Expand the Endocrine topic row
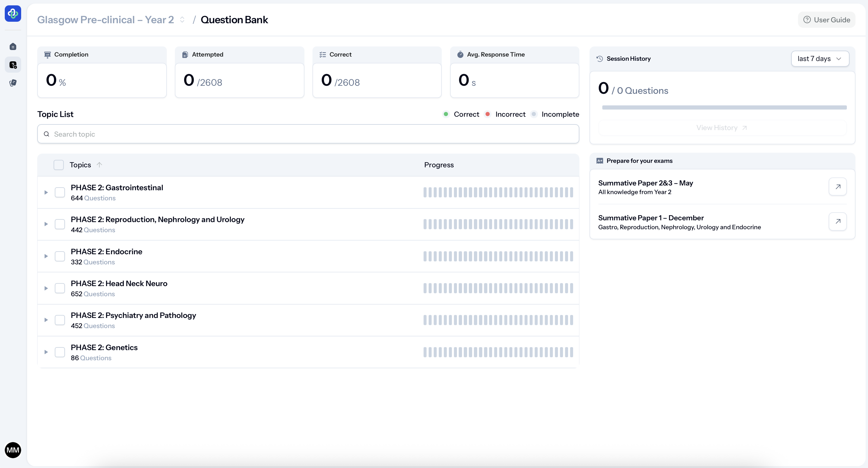868x468 pixels. pos(46,256)
